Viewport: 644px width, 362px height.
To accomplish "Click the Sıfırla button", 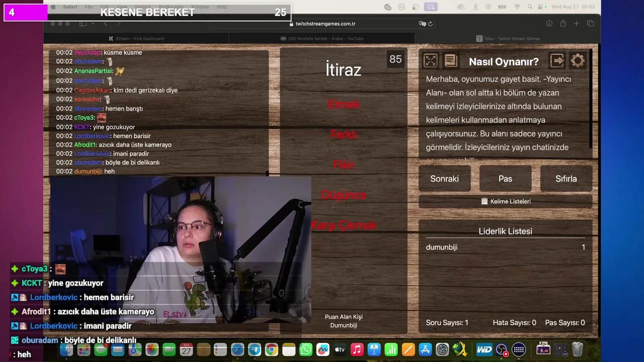I will (x=566, y=178).
